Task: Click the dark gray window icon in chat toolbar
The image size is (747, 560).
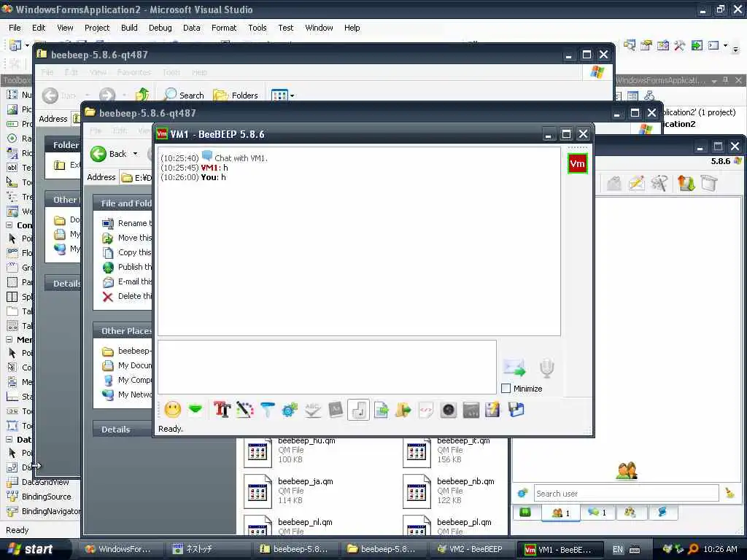Action: coord(471,410)
